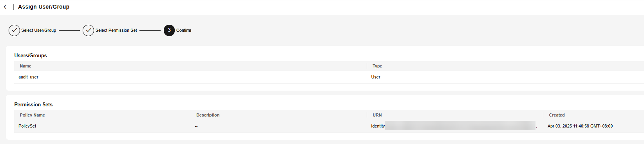Click the Select User/Group checkmark icon
The image size is (644, 144).
(14, 30)
